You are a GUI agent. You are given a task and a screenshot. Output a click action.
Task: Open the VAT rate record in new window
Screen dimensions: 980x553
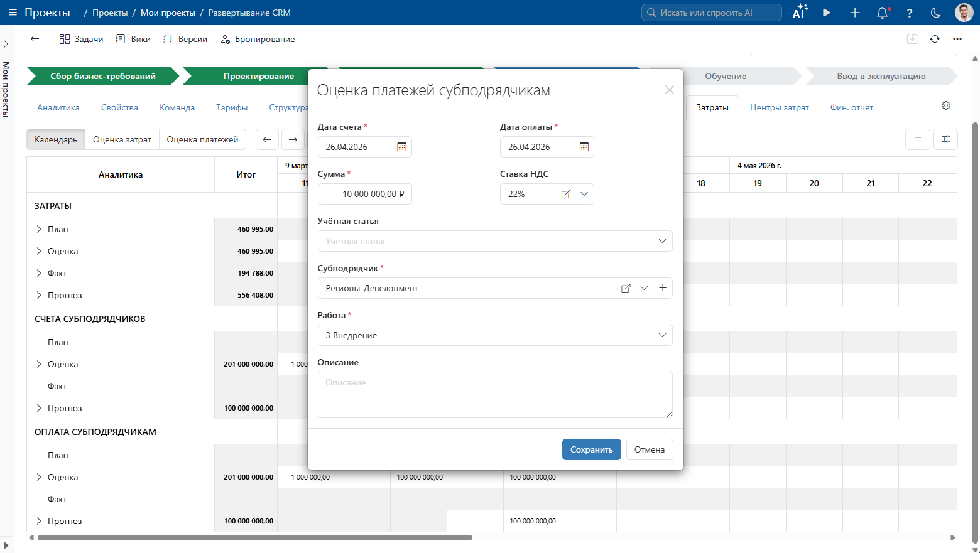(x=565, y=194)
